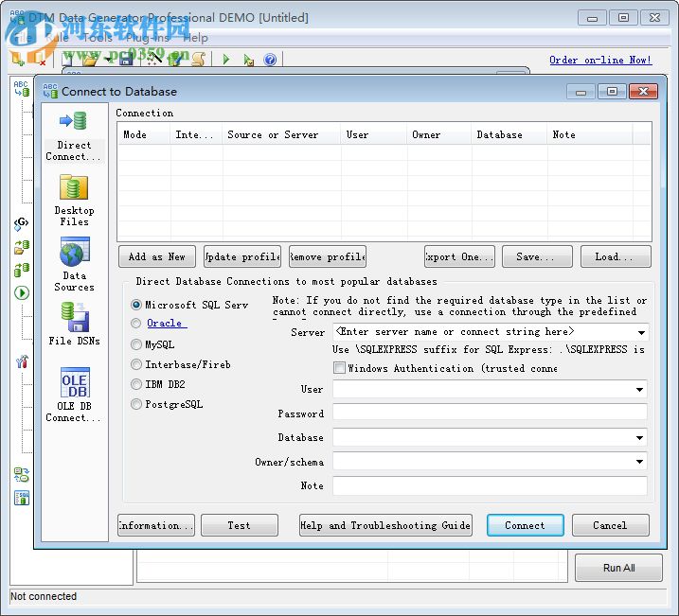Expand the Server dropdown list

tap(641, 333)
